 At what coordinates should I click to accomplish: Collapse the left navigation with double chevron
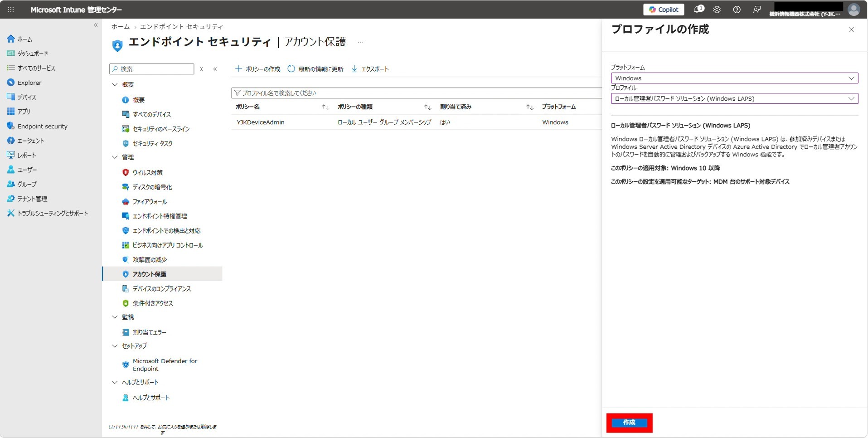click(x=96, y=25)
